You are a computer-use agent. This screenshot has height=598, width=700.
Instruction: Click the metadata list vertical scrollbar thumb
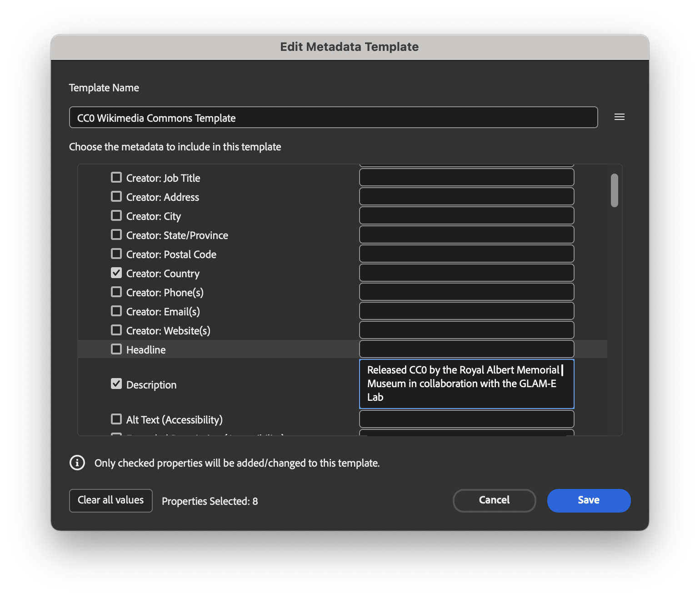pyautogui.click(x=615, y=190)
